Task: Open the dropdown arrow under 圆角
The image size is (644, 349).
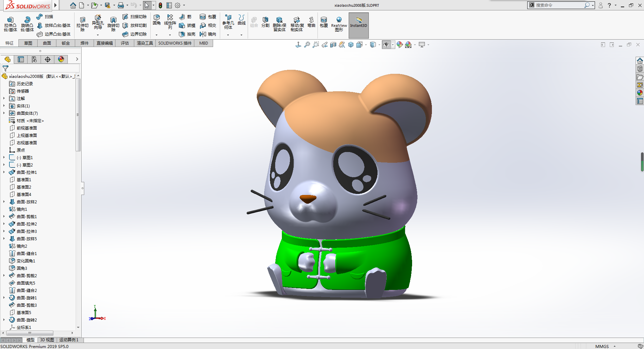Action: [156, 35]
